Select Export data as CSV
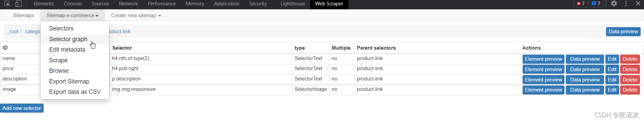Viewport: 644px width, 121px height. coord(75,92)
